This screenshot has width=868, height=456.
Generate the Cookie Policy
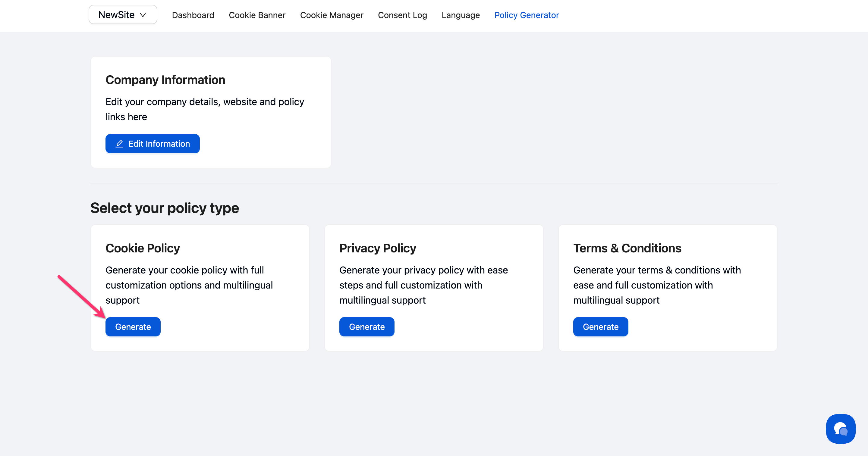tap(133, 327)
